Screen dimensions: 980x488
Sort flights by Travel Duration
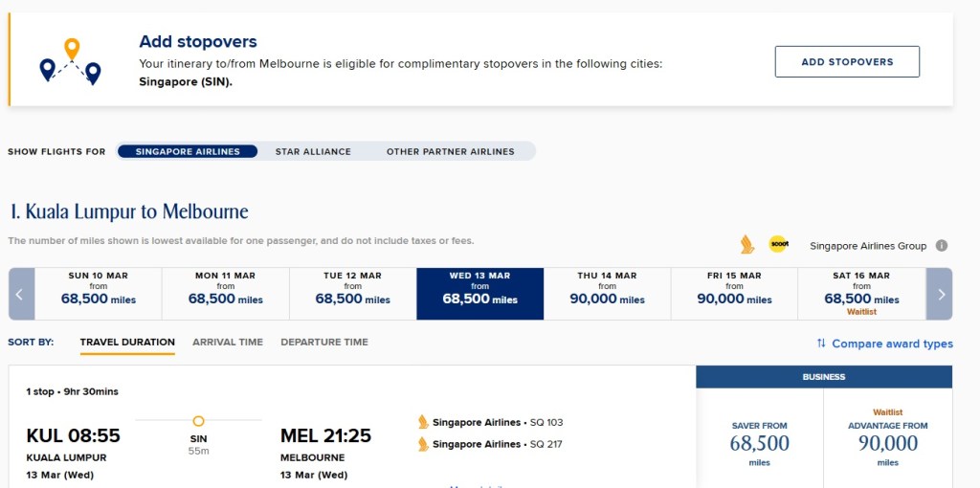tap(127, 342)
